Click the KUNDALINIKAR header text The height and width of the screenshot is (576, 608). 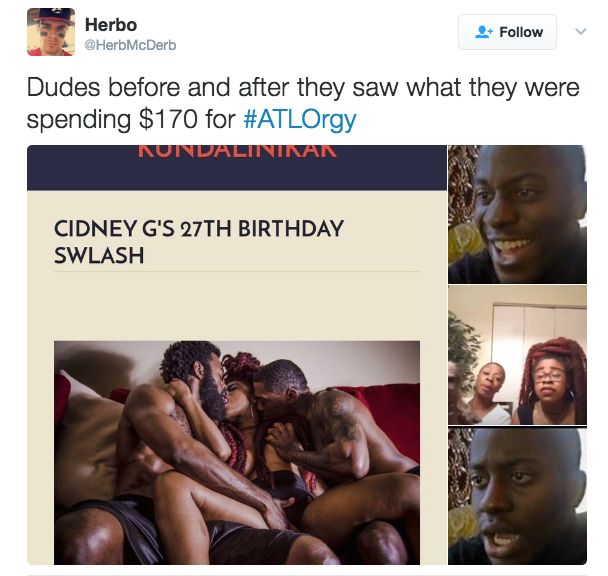pos(237,151)
